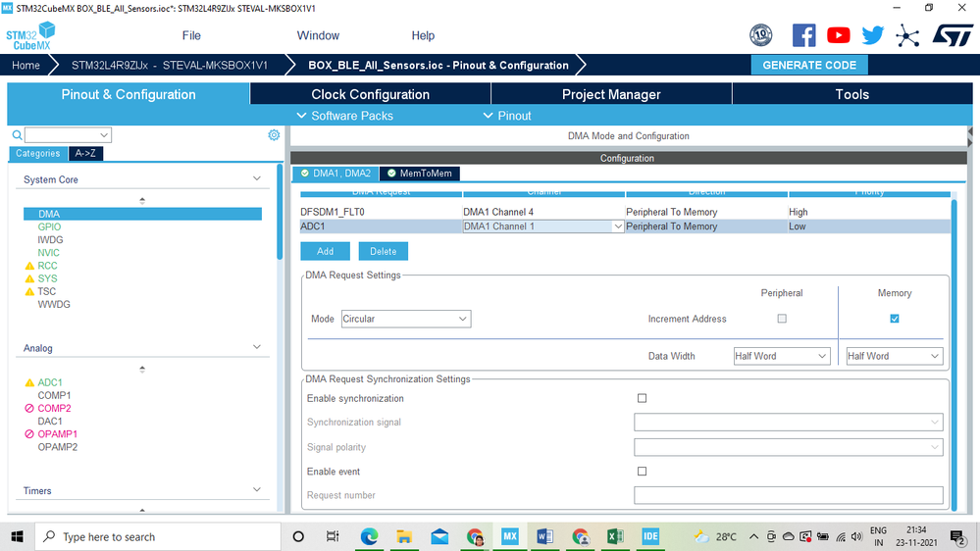Open the left panel search dropdown
The width and height of the screenshot is (980, 551).
(104, 135)
